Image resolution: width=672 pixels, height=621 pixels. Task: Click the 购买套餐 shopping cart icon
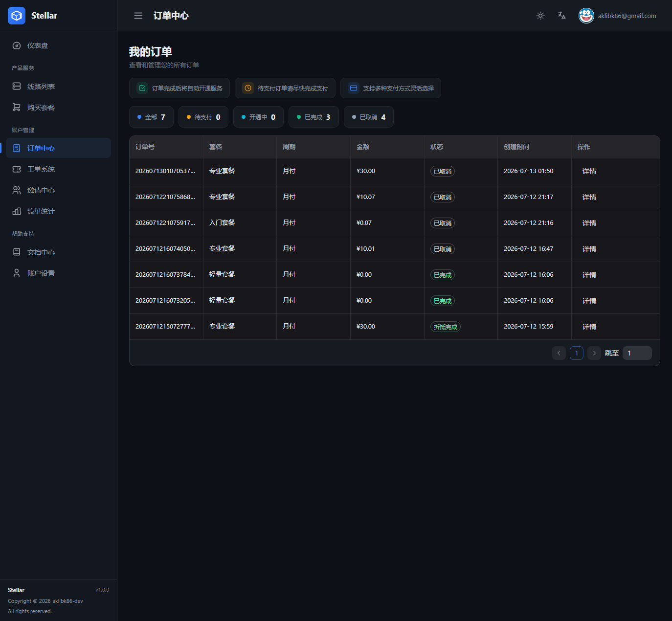point(17,107)
